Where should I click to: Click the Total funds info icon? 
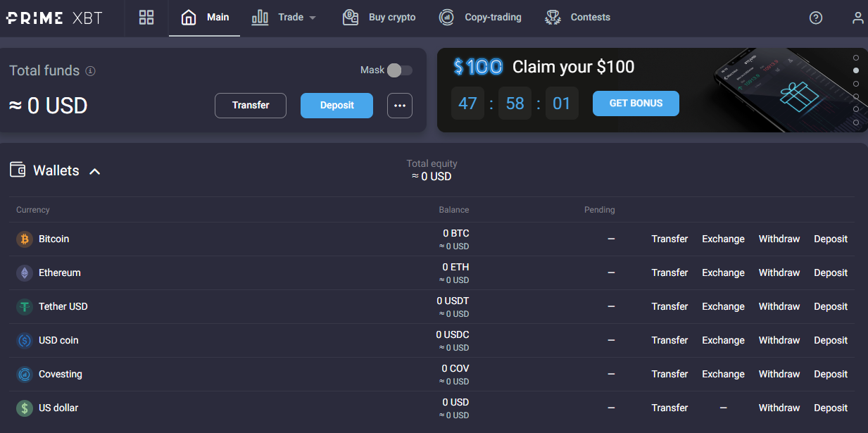(x=90, y=71)
